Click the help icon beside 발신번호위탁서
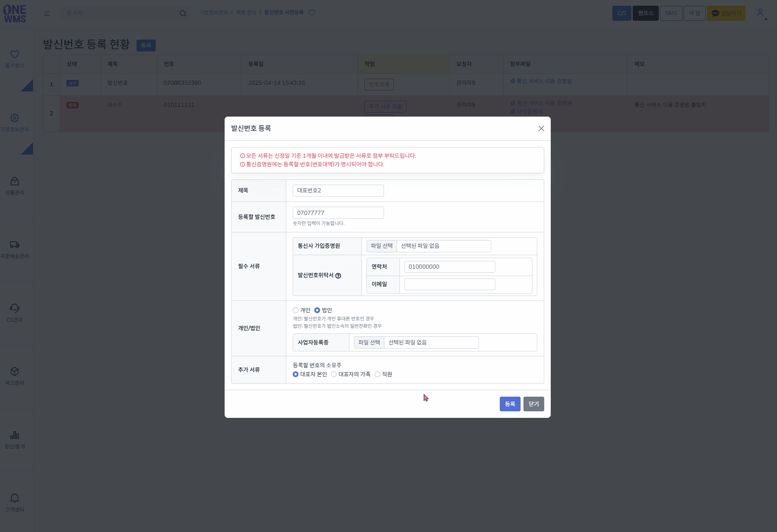 pyautogui.click(x=338, y=276)
